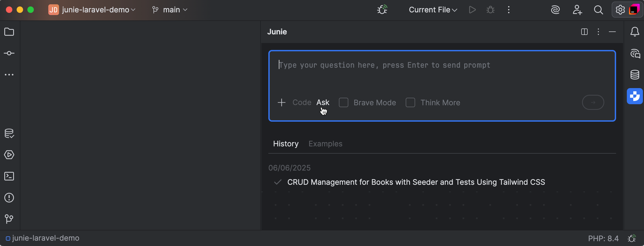Click the 06/06/2025 history date label

point(290,168)
